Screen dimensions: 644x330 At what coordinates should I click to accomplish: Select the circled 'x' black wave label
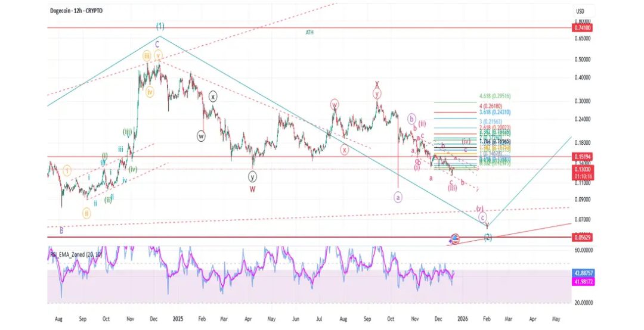[x=213, y=96]
